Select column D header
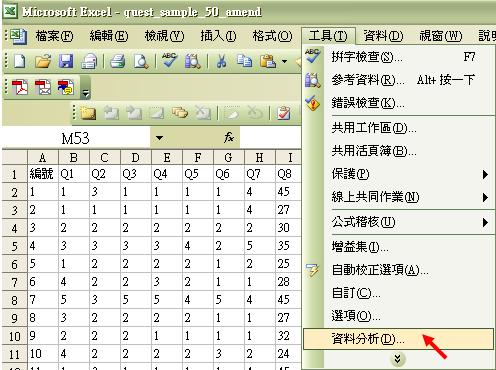Viewport: 496px width, 370px height. [x=136, y=157]
